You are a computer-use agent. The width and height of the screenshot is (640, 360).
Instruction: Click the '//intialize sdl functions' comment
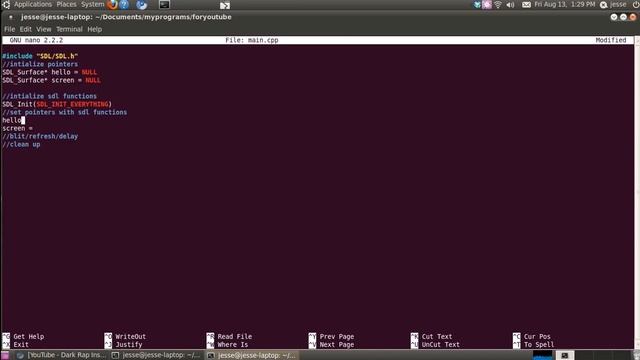[49, 96]
